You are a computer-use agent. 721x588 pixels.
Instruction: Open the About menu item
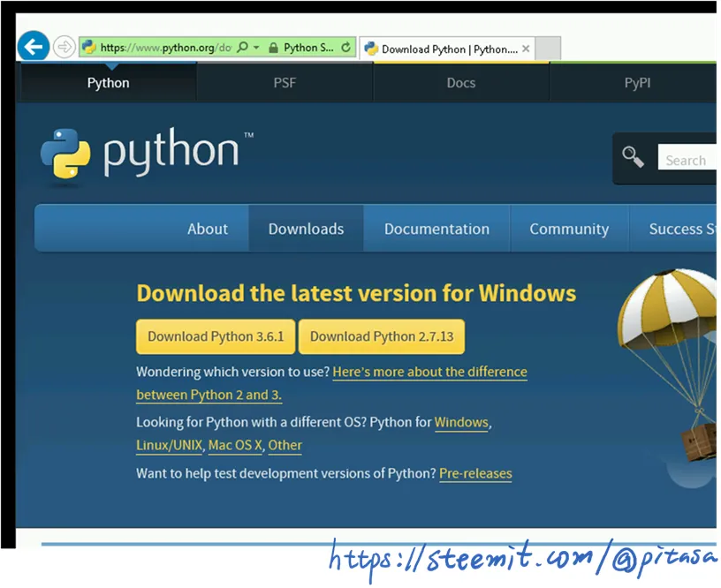208,229
